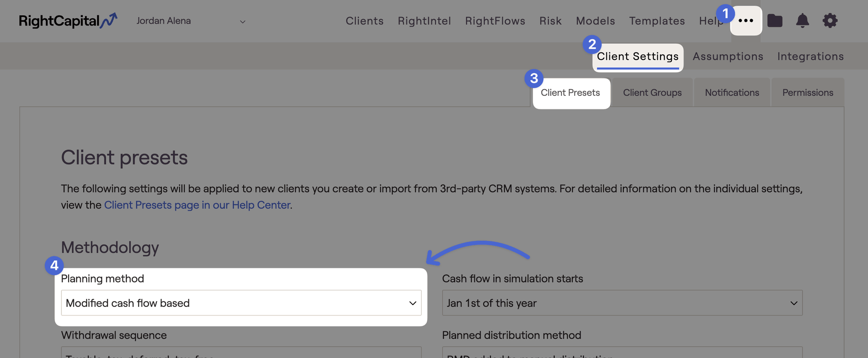Expand Cash flow in simulation starts dropdown
Image resolution: width=868 pixels, height=358 pixels.
pyautogui.click(x=622, y=303)
